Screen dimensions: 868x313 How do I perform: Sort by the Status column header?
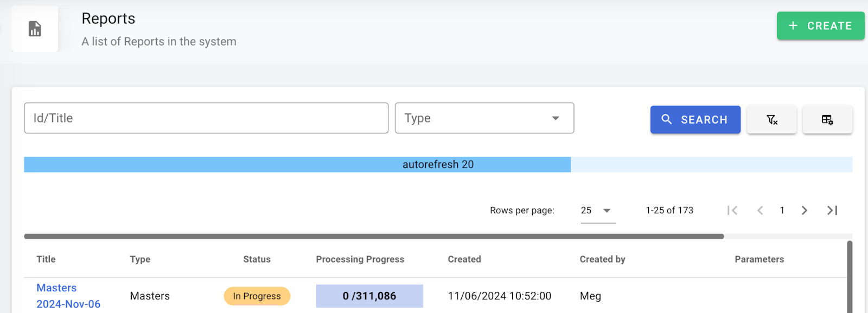tap(257, 259)
